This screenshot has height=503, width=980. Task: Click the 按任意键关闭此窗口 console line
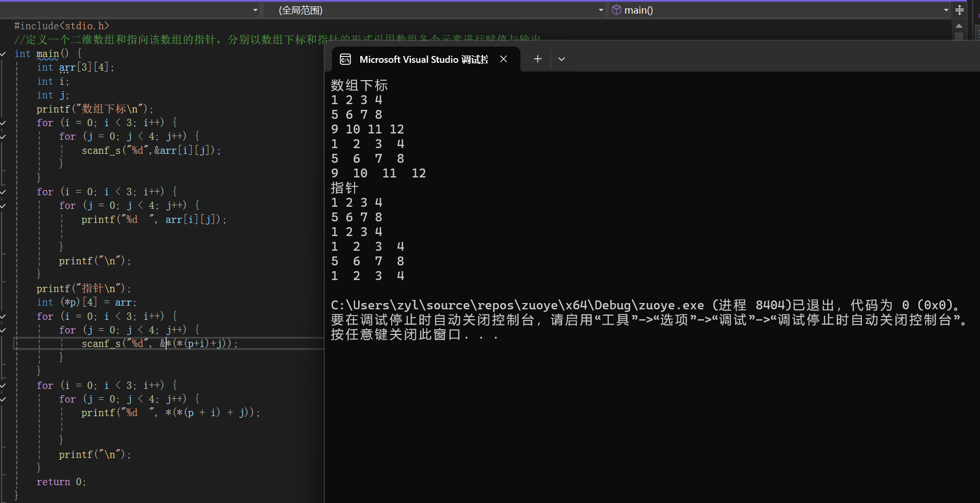[x=414, y=334]
